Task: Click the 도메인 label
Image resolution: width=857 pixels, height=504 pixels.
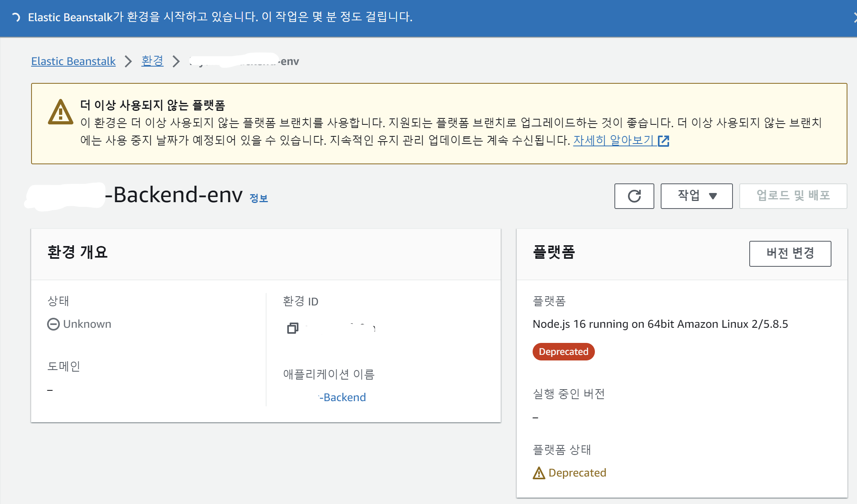Action: tap(64, 366)
